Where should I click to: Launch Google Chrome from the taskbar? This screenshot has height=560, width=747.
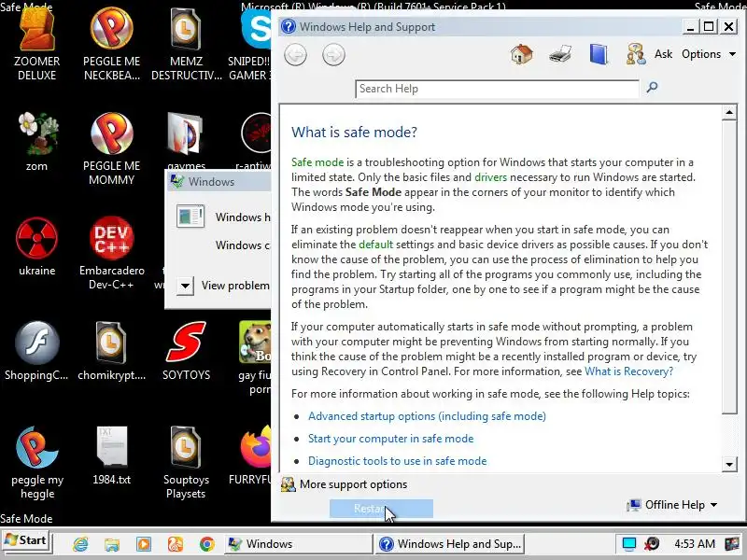tap(206, 544)
